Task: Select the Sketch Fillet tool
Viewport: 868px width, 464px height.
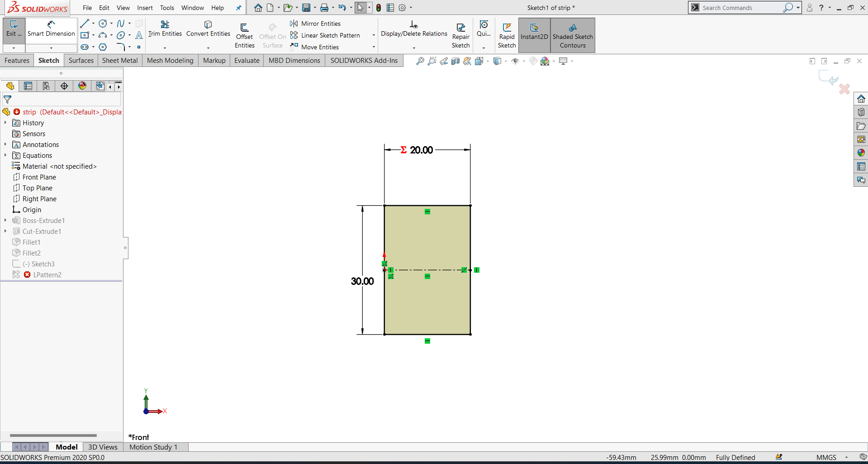Action: [x=121, y=47]
